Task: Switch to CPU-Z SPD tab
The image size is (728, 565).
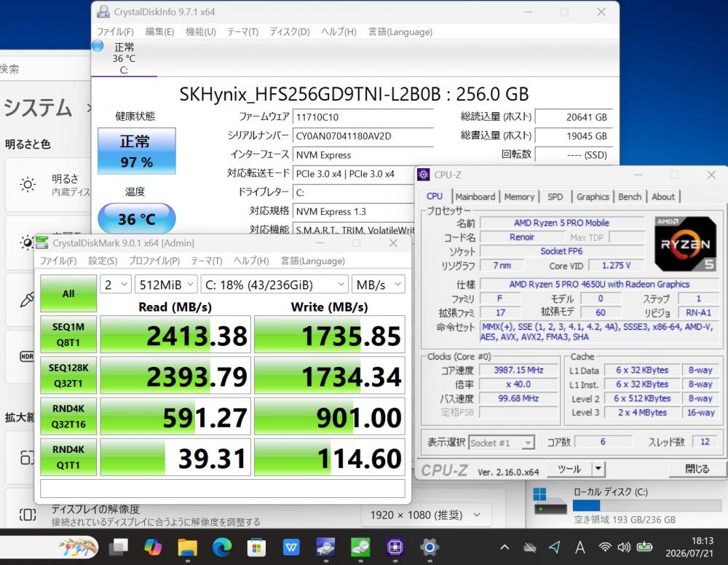Action: coord(555,197)
